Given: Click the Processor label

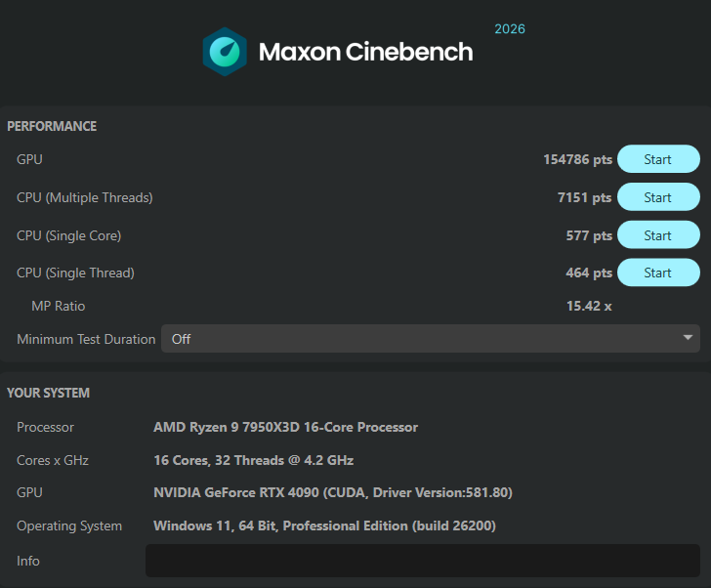Looking at the screenshot, I should point(45,427).
